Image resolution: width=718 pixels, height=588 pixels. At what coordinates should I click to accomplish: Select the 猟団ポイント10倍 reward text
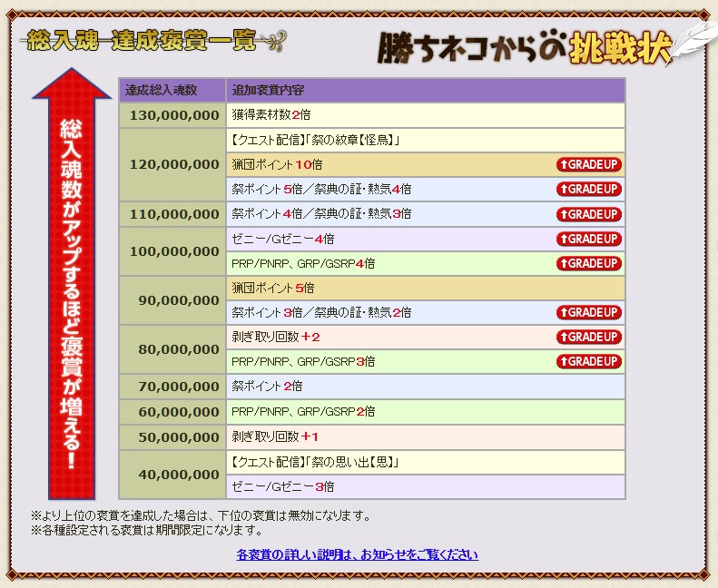277,165
